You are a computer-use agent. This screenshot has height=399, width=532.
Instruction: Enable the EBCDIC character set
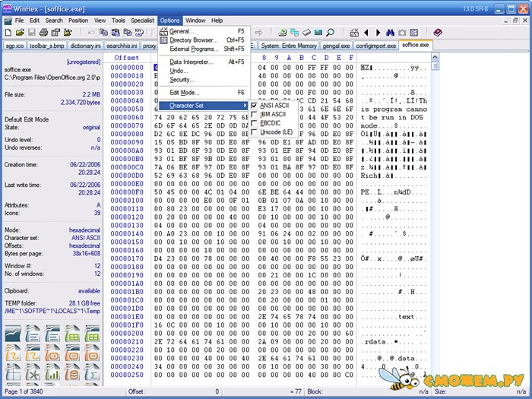coord(274,123)
